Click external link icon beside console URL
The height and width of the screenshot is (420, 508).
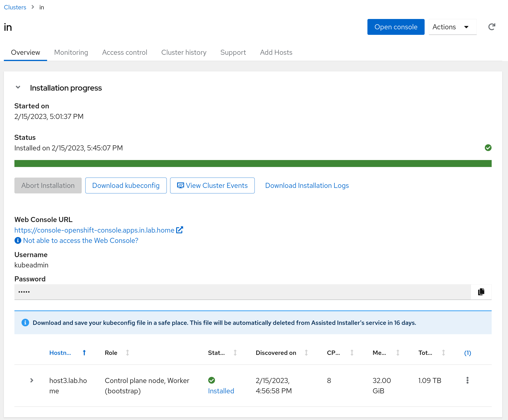tap(180, 230)
